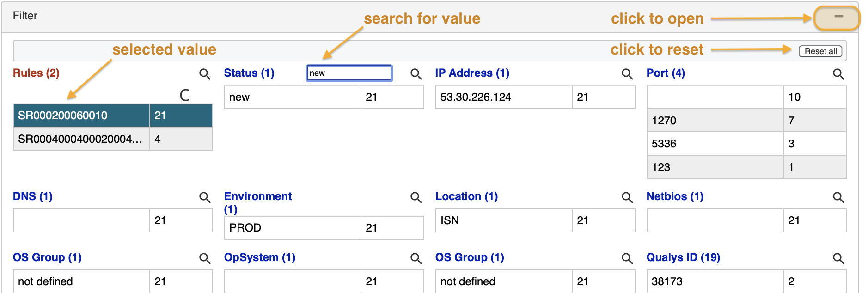Viewport: 868px width, 293px height.
Task: Open value search for IP Address
Action: pyautogui.click(x=627, y=74)
